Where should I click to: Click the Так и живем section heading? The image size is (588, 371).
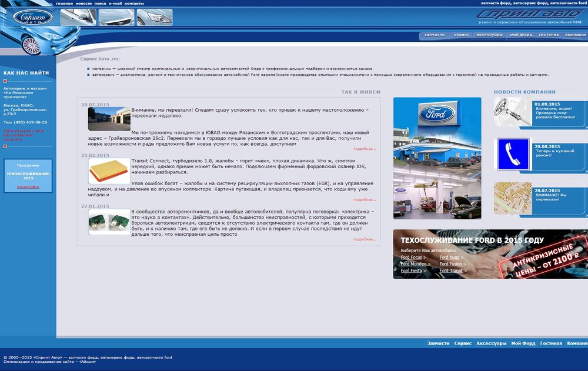361,92
